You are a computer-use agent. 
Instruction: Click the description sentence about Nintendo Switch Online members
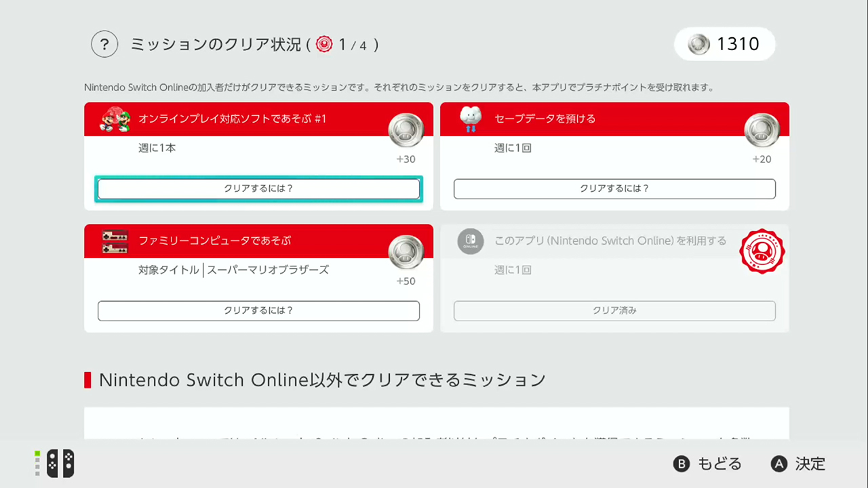coord(399,87)
